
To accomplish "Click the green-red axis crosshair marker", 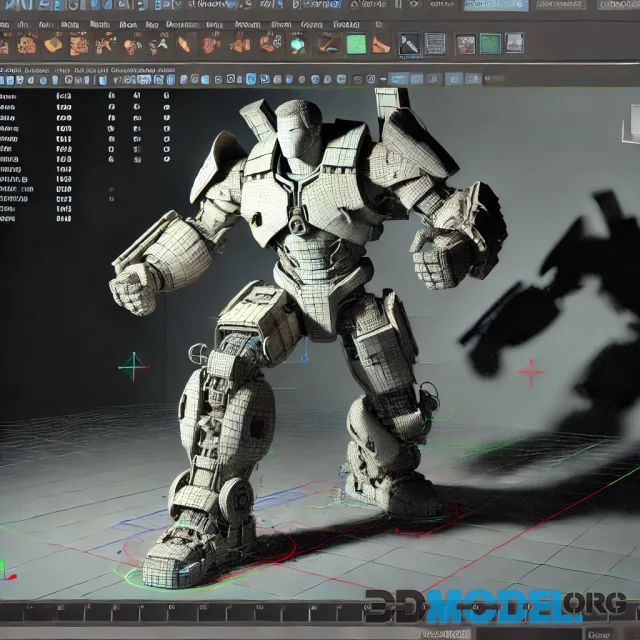I will tap(134, 367).
